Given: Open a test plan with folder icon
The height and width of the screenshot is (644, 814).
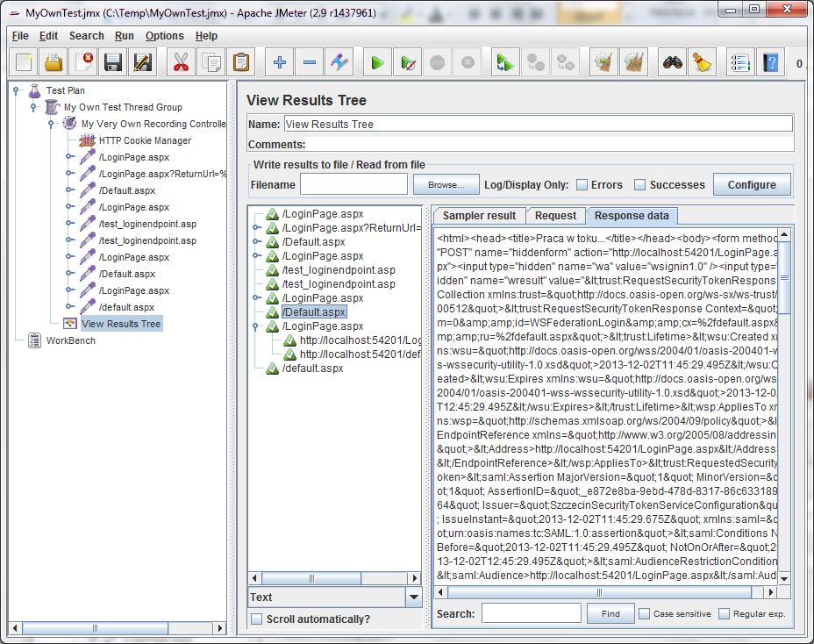Looking at the screenshot, I should [x=54, y=63].
